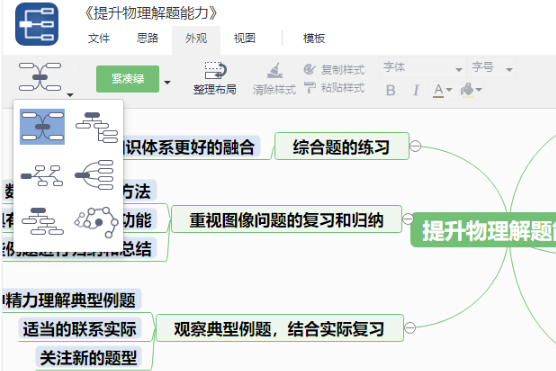Open the 模板 tab
556x371 pixels.
(x=314, y=38)
